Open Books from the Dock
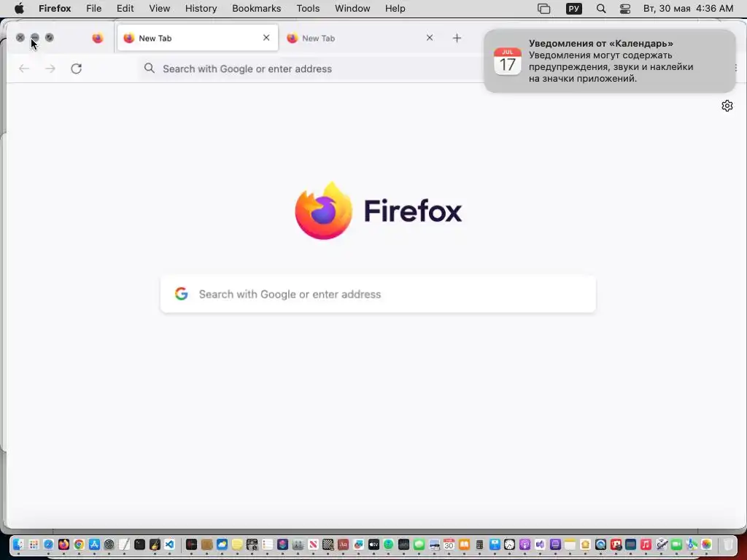This screenshot has width=747, height=560. click(x=464, y=544)
